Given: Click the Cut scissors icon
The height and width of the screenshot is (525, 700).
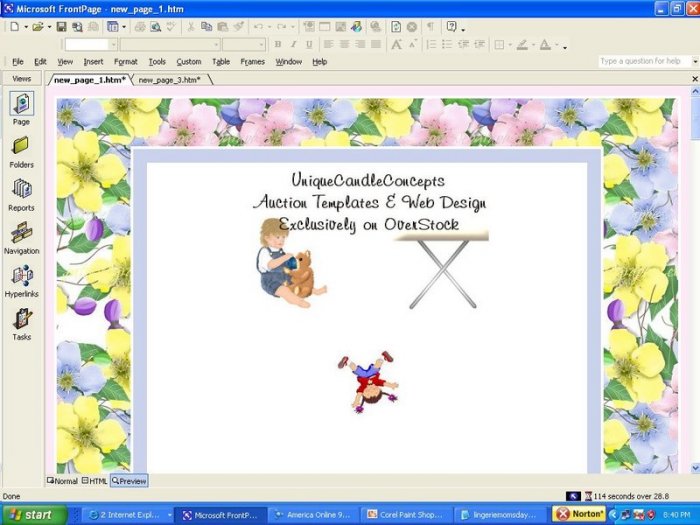Looking at the screenshot, I should [x=191, y=27].
